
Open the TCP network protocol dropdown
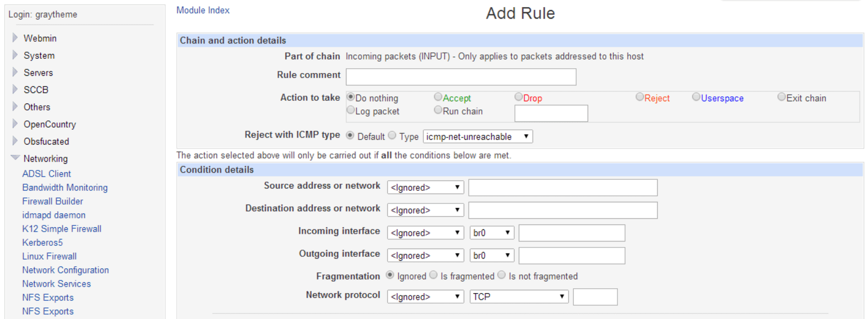[518, 296]
